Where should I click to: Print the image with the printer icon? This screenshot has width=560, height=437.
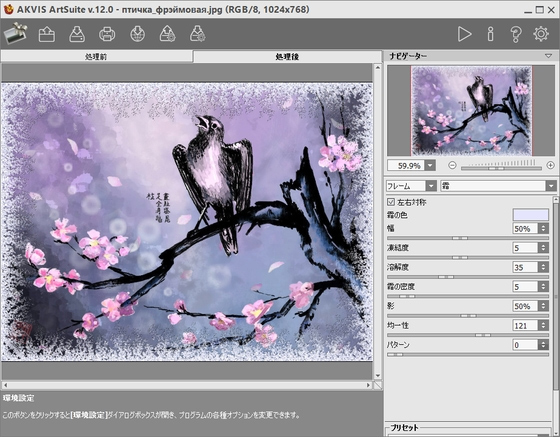click(107, 35)
